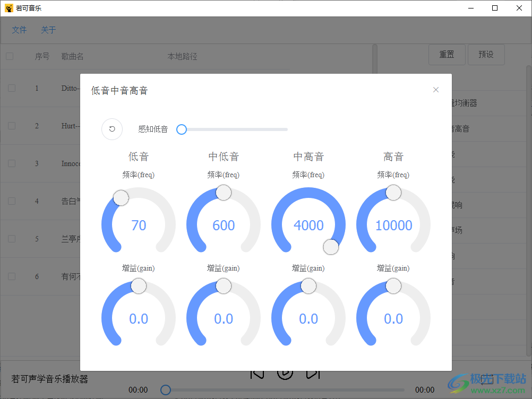Close the 低音中音高音 dialog
This screenshot has height=399, width=532.
[436, 90]
